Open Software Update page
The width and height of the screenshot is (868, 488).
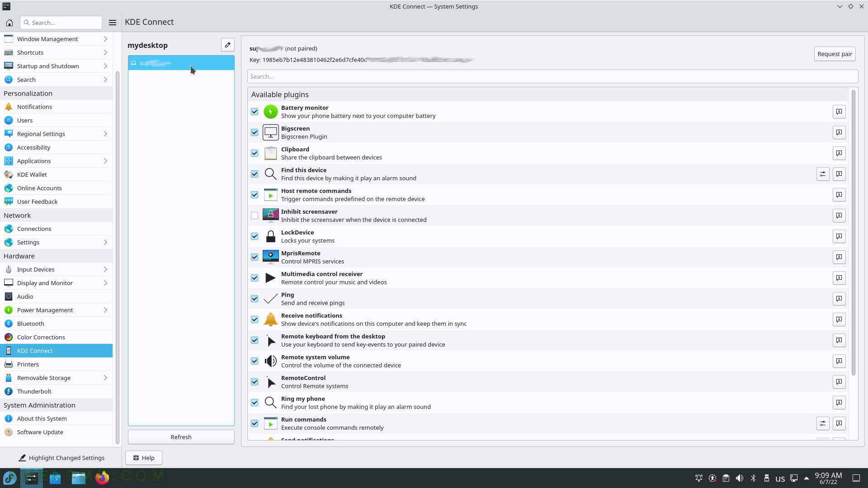56,432
